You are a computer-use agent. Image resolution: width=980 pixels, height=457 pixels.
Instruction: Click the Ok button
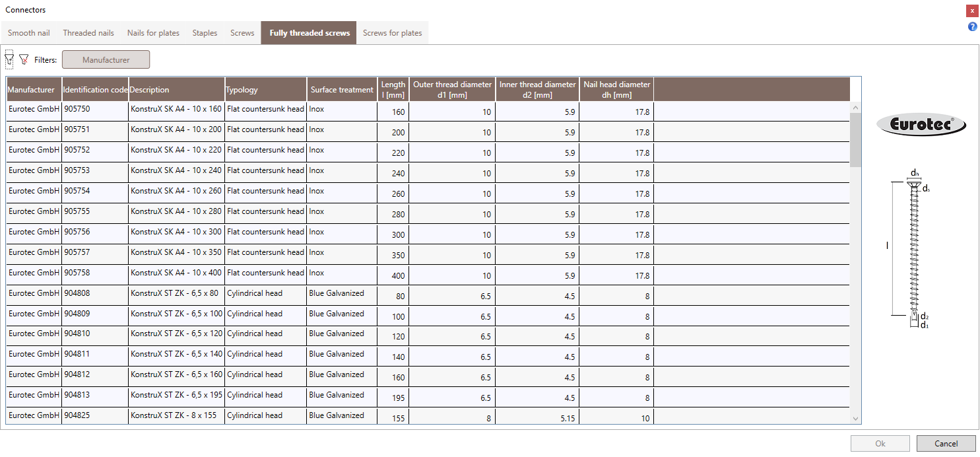[x=880, y=444]
